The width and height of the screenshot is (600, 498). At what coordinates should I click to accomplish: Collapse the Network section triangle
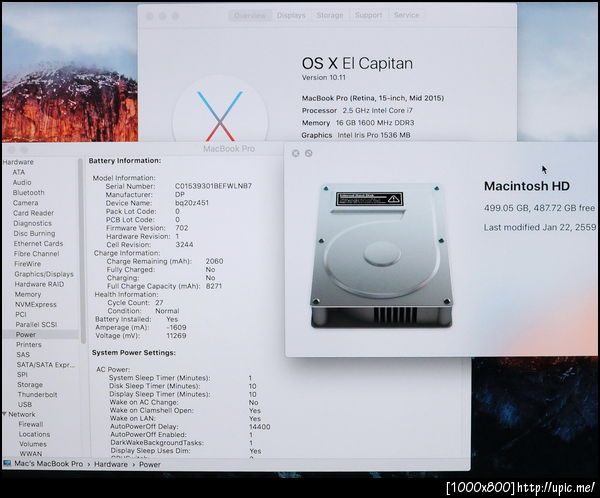[4, 414]
